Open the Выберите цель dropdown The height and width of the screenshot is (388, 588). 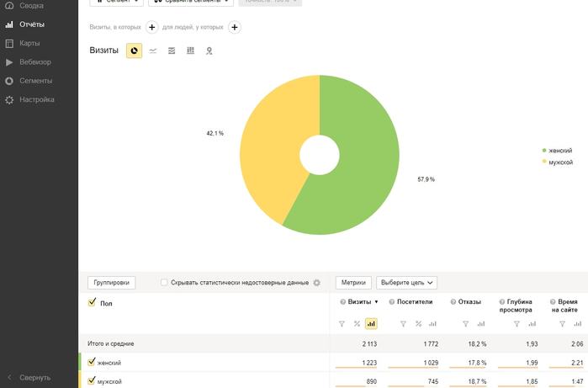(x=406, y=283)
